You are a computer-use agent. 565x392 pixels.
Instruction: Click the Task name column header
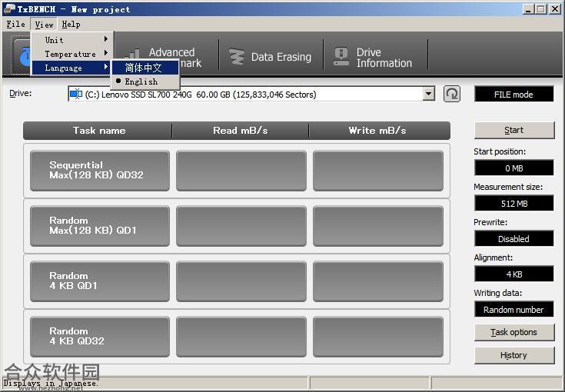tap(98, 131)
